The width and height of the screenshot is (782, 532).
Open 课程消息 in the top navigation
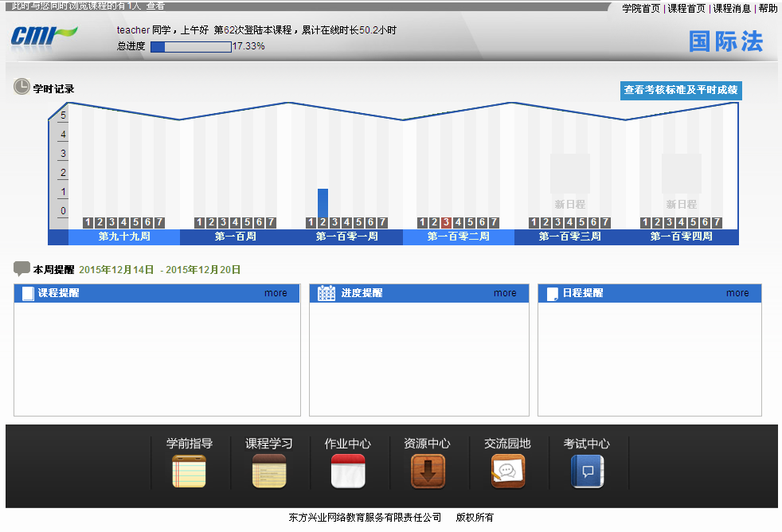732,8
